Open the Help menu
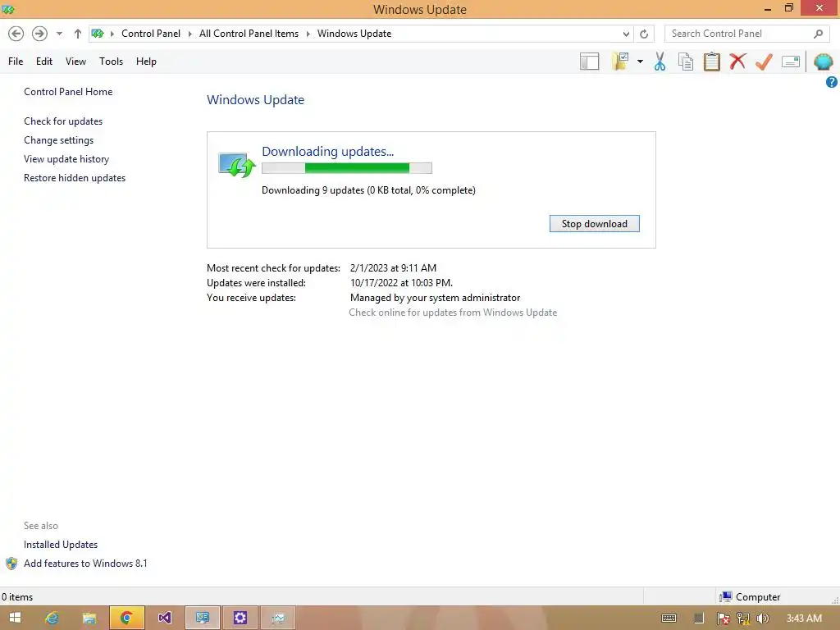 point(146,61)
